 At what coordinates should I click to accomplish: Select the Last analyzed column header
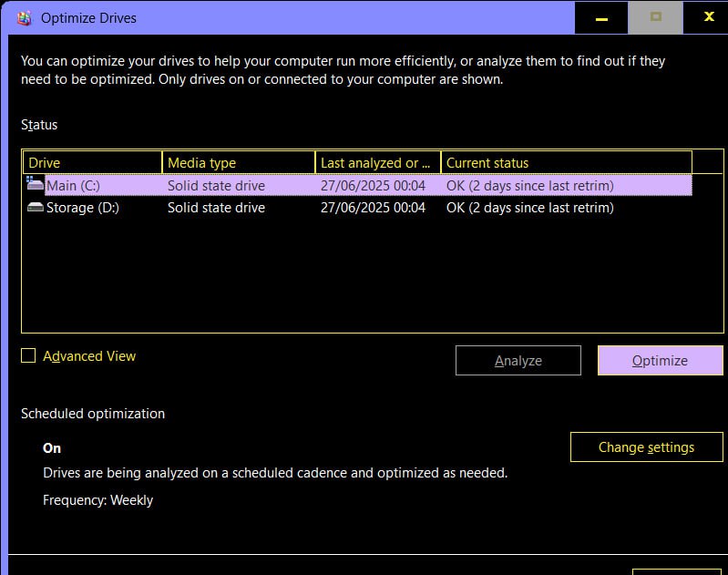coord(377,163)
